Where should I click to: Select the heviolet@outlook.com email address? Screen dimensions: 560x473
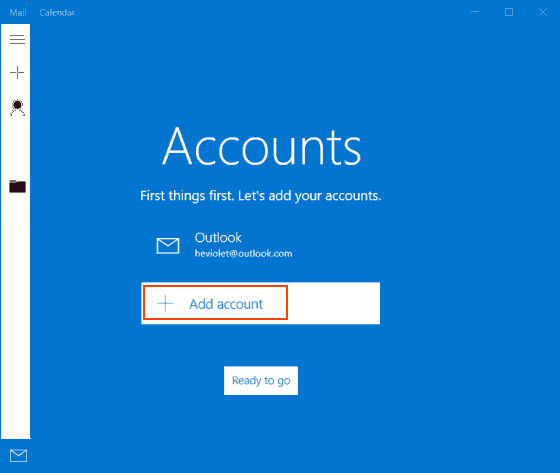click(243, 254)
